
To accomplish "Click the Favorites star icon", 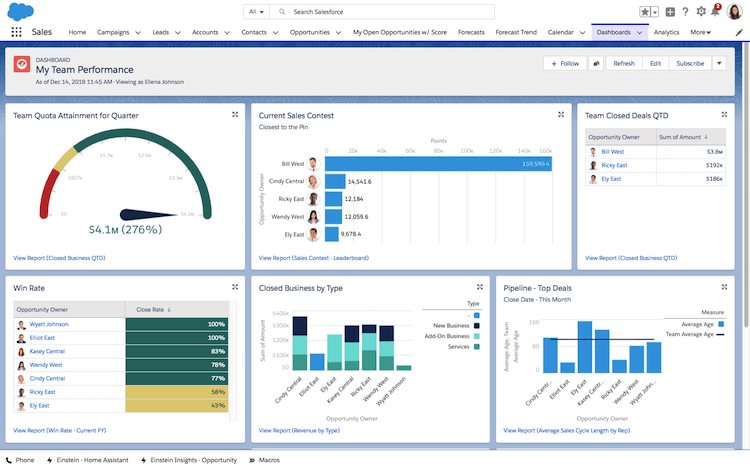I will click(x=646, y=12).
